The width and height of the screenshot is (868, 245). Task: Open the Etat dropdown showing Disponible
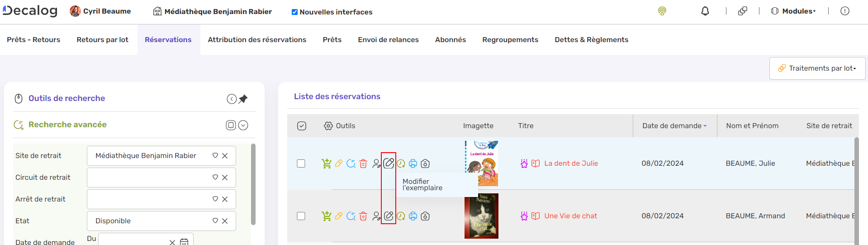[215, 221]
